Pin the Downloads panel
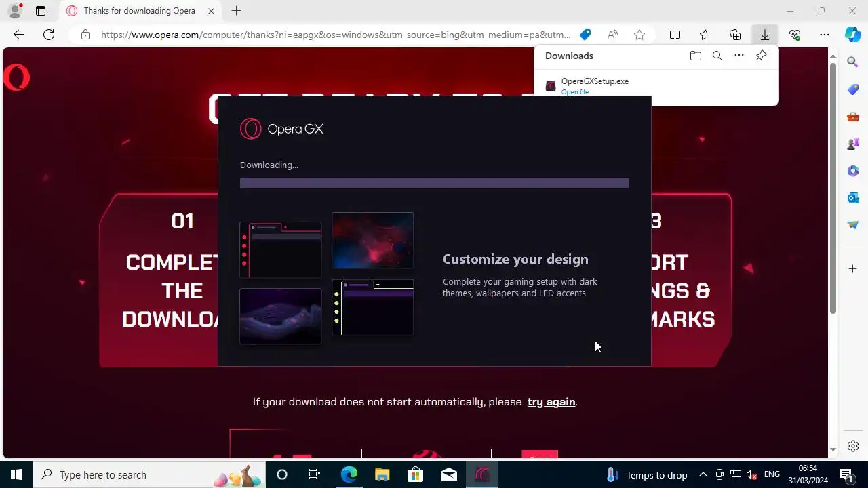The width and height of the screenshot is (868, 488). 761,56
